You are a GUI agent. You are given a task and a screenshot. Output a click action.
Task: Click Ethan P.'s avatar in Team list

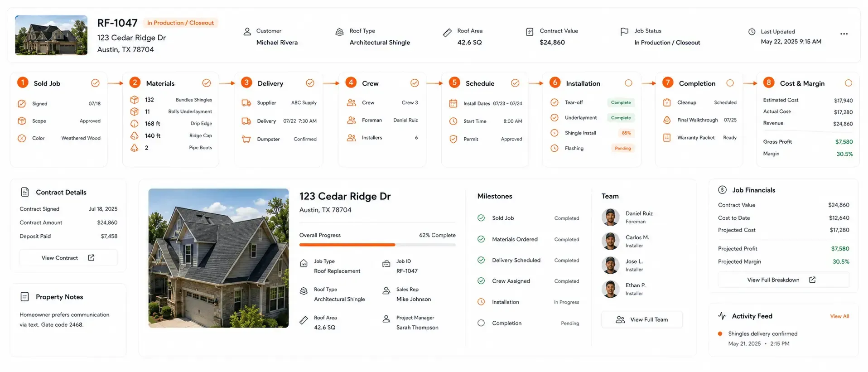coord(610,289)
